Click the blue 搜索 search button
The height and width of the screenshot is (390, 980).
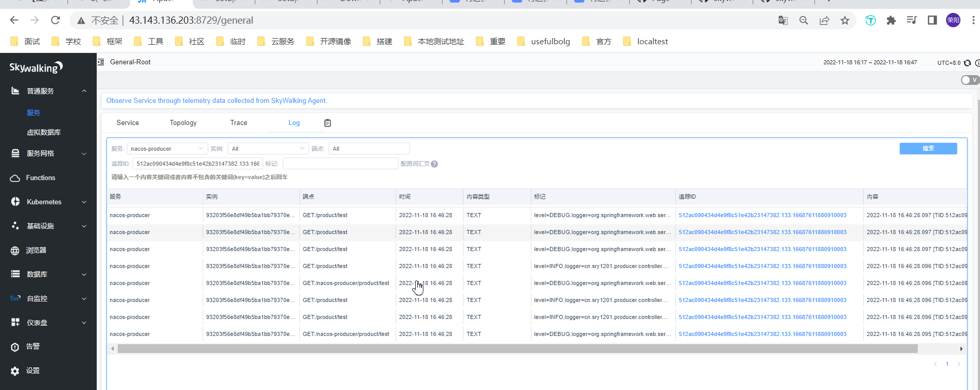928,148
